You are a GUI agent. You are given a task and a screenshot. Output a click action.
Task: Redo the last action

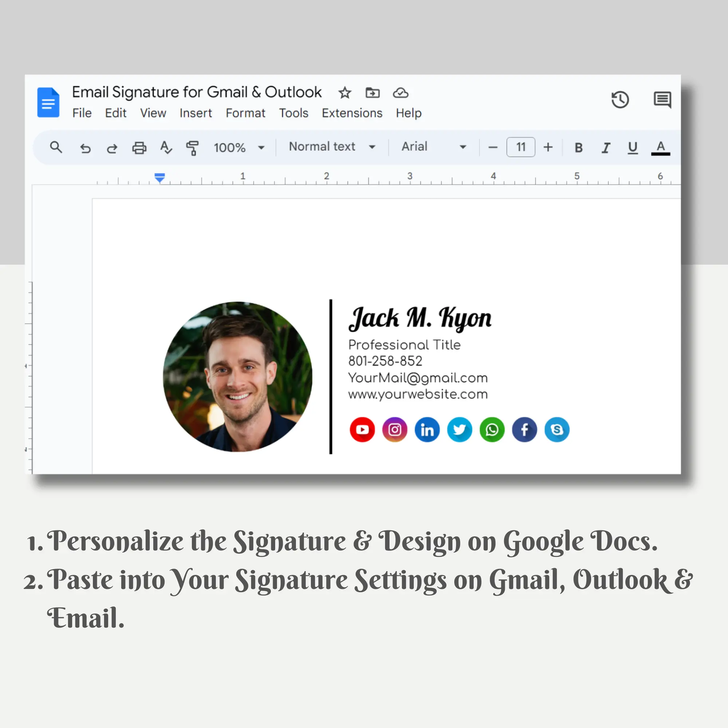(x=112, y=148)
